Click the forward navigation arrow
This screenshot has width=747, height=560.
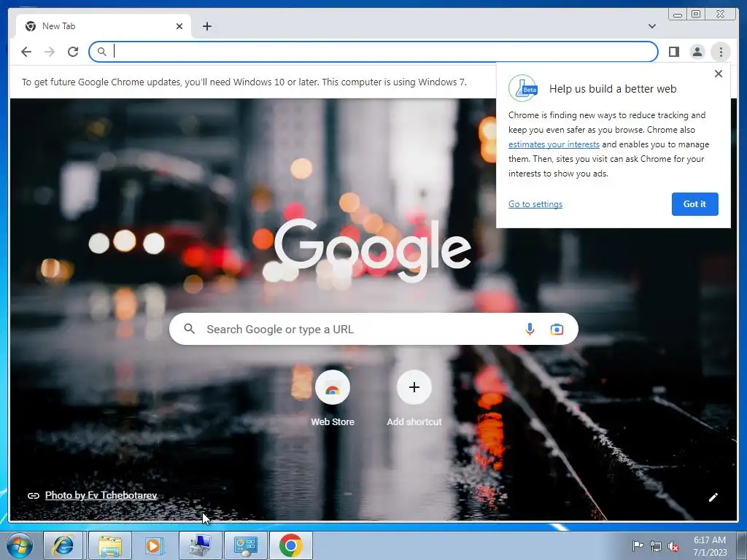(x=50, y=52)
